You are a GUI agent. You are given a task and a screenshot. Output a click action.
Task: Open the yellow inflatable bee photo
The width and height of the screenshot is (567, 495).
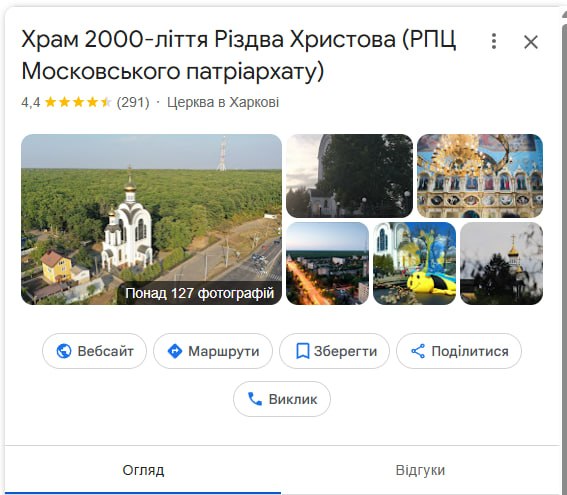coord(414,264)
